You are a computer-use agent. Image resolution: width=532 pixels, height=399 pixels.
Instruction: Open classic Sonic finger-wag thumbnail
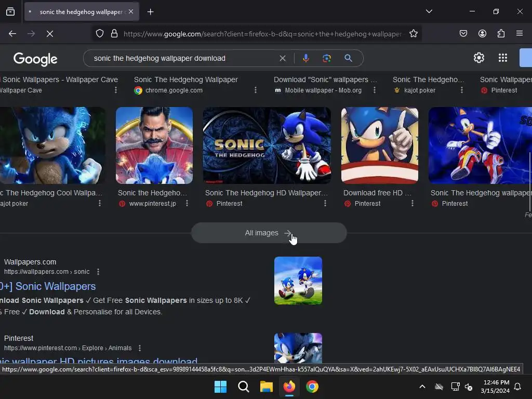(x=380, y=145)
